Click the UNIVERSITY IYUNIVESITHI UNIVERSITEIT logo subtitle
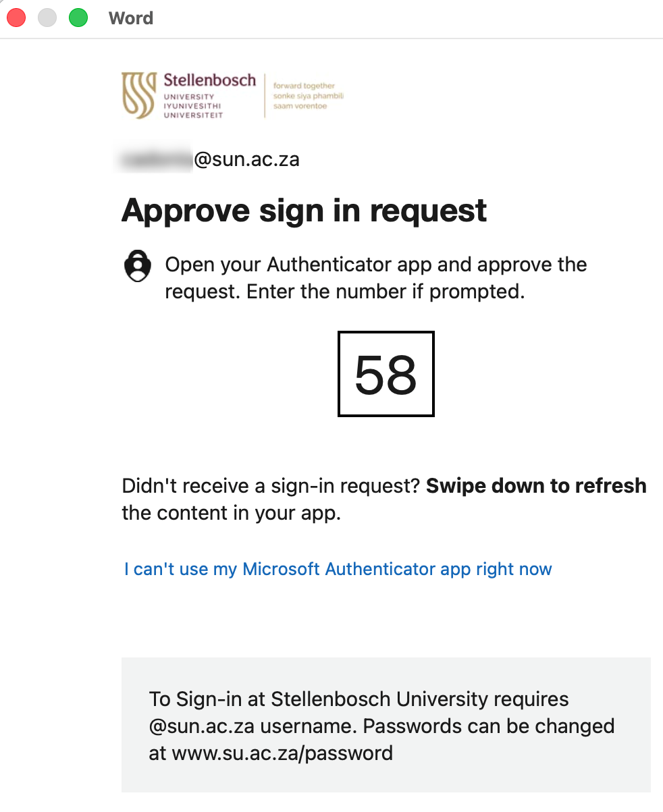663x812 pixels. 193,106
